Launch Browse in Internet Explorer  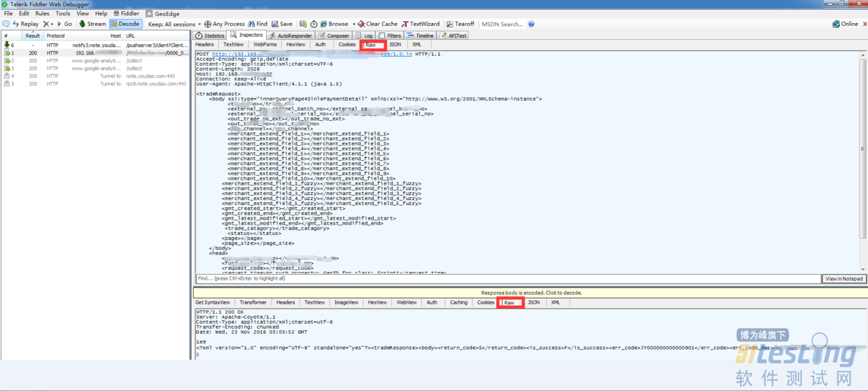pyautogui.click(x=334, y=24)
